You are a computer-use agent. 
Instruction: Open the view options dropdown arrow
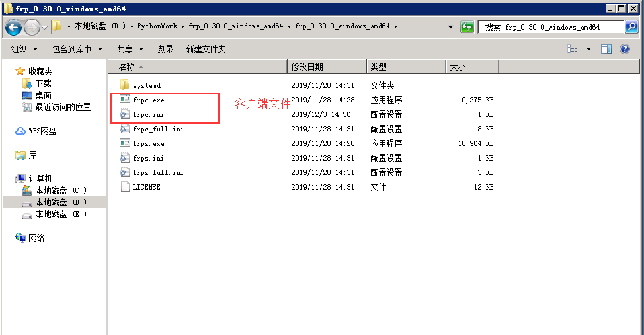(588, 49)
